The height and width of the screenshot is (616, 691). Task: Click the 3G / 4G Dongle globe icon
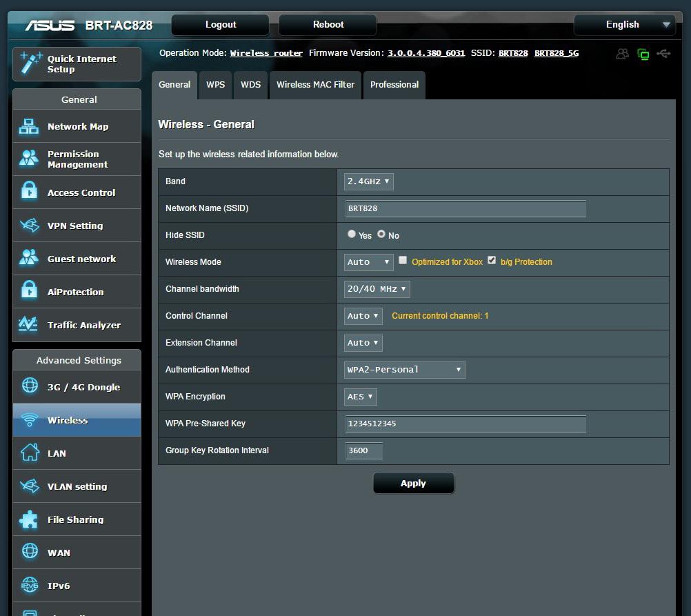30,386
